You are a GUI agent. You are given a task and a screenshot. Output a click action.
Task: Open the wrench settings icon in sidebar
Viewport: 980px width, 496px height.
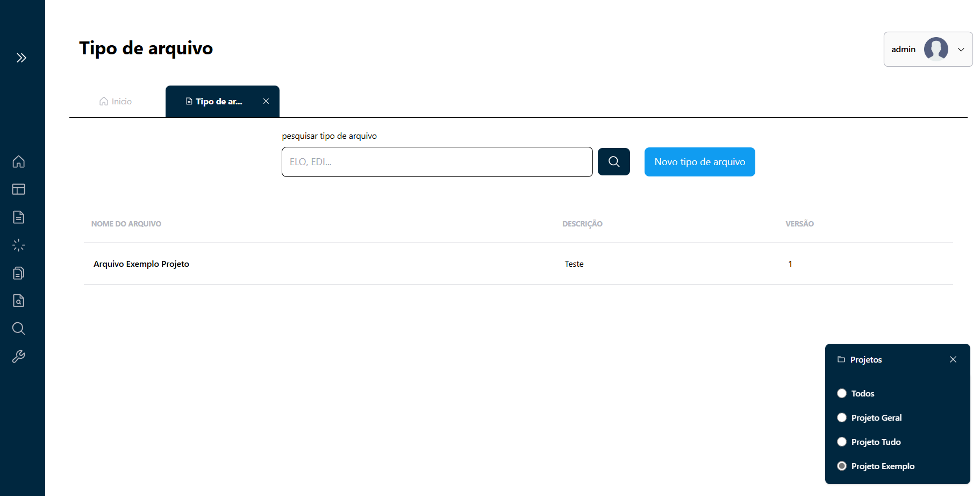point(19,357)
